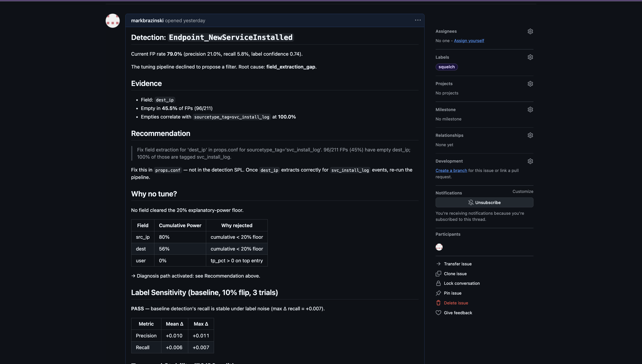Click the Pin issue pin icon
The width and height of the screenshot is (642, 364).
click(438, 293)
